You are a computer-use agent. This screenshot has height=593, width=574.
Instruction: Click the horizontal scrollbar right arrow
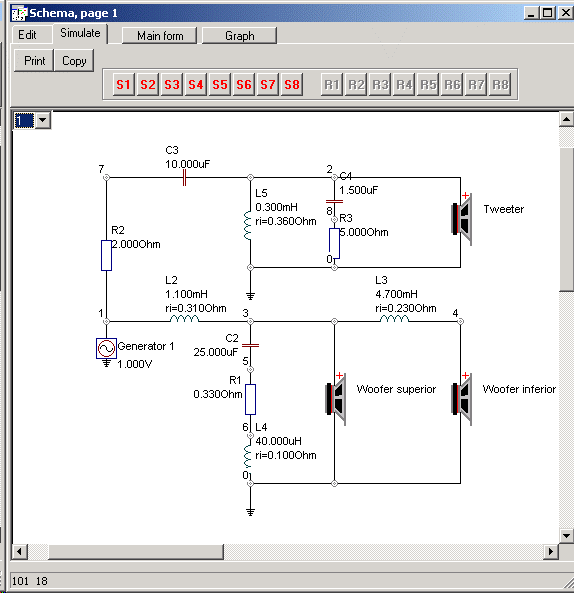(551, 552)
